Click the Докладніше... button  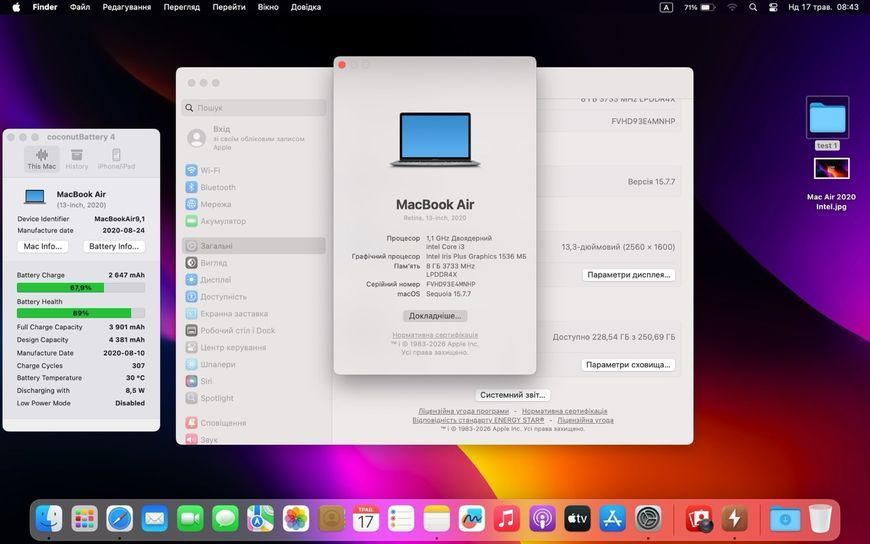click(435, 315)
